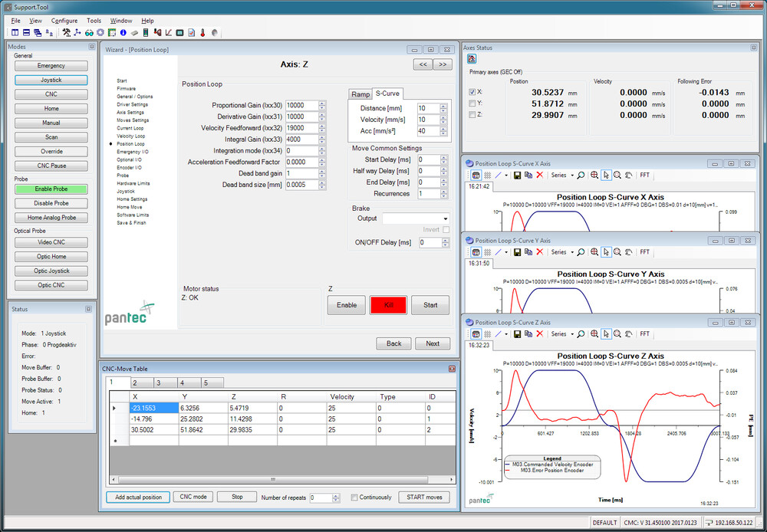The image size is (767, 532).
Task: Click the info icon in the main toolbar
Action: point(123,32)
